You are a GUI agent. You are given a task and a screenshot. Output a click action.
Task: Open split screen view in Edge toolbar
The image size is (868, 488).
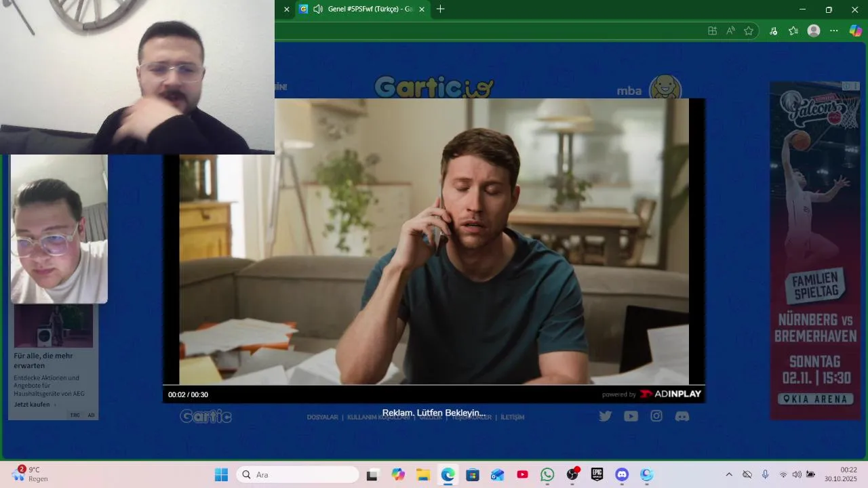coord(712,30)
